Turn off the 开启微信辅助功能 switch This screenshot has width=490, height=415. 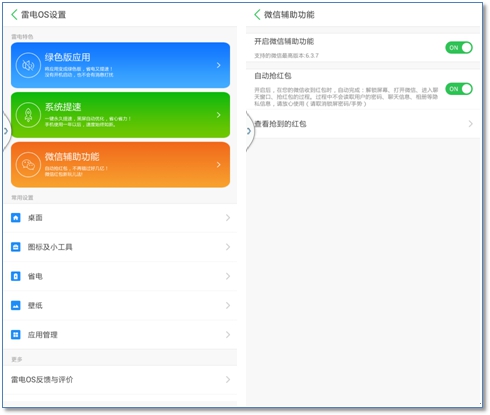[459, 48]
